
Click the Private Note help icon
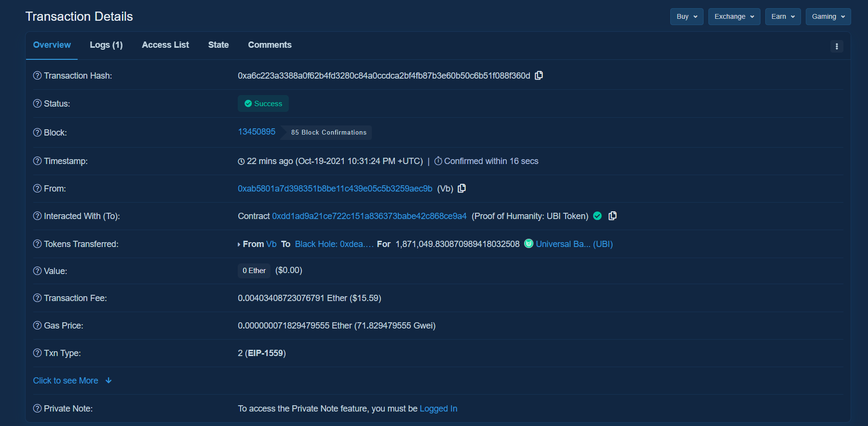(x=37, y=408)
